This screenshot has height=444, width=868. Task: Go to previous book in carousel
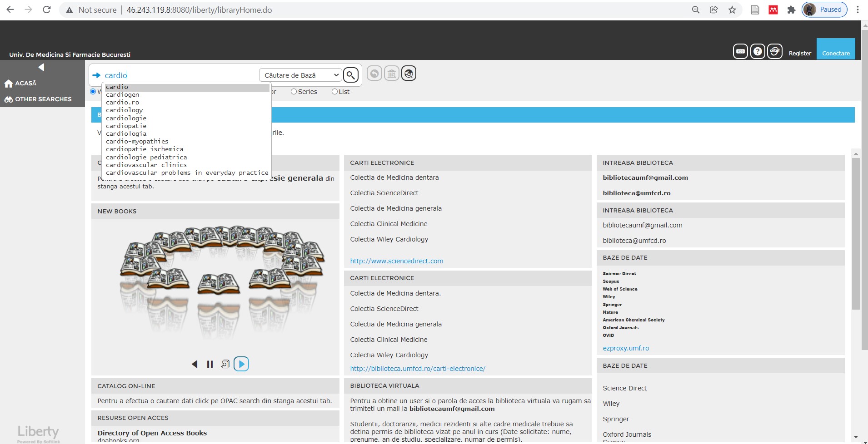tap(195, 364)
